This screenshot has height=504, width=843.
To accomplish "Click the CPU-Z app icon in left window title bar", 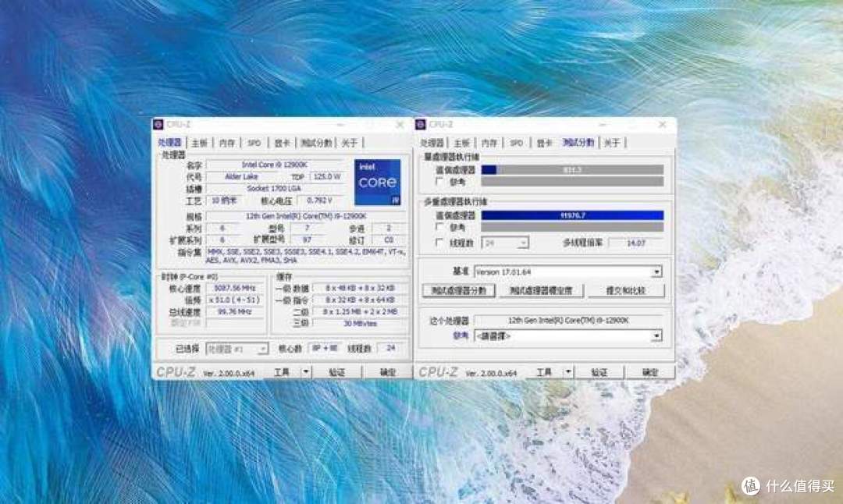I will pyautogui.click(x=158, y=125).
